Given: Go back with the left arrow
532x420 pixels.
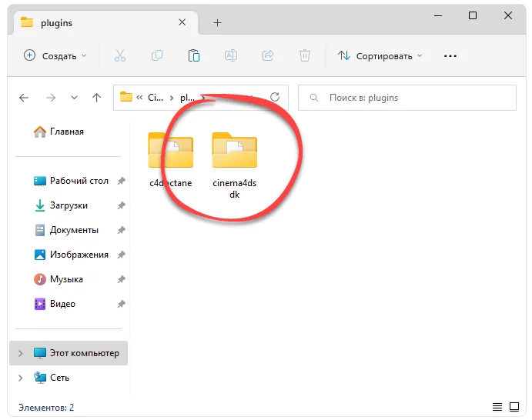Looking at the screenshot, I should click(x=24, y=98).
